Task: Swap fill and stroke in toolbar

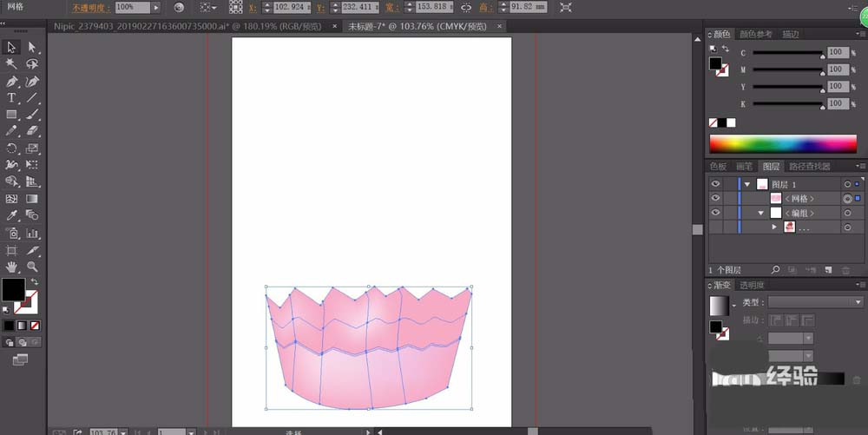Action: click(35, 282)
